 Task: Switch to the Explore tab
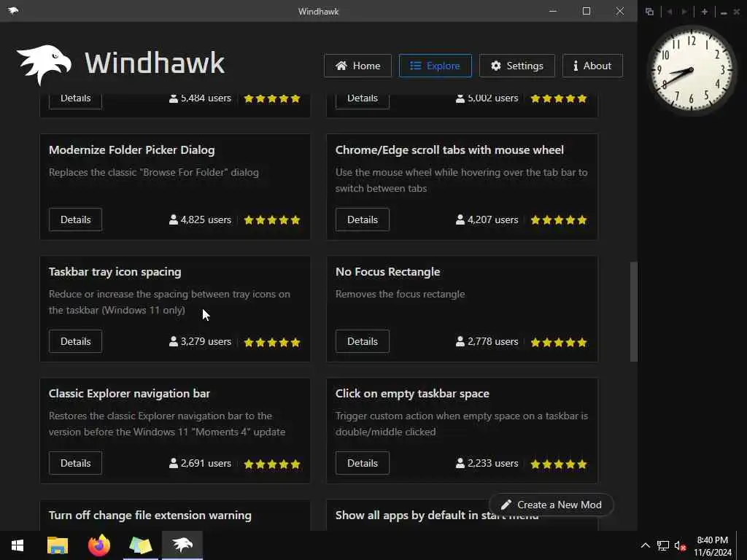(435, 66)
